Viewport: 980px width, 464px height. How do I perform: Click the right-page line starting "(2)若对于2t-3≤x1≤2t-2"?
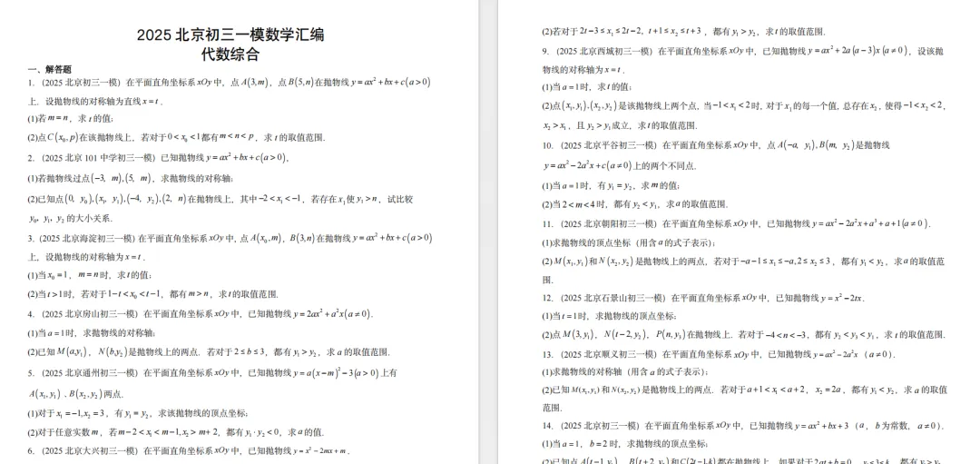click(x=683, y=31)
